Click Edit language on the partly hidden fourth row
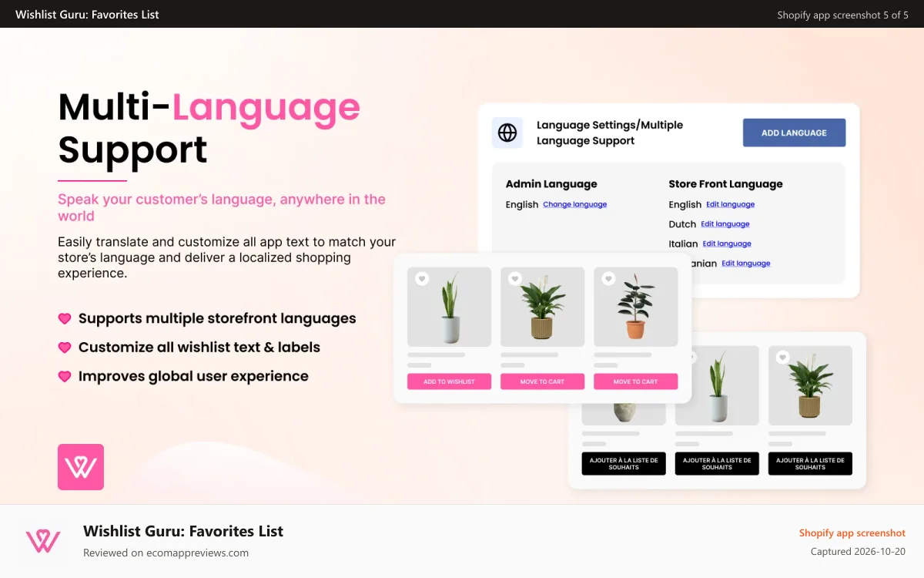924x578 pixels. [745, 263]
